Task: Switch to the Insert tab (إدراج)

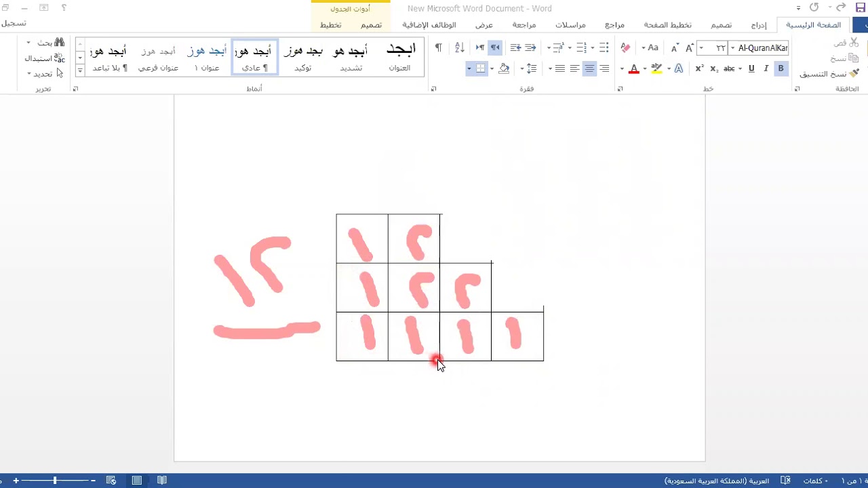Action: pyautogui.click(x=759, y=25)
